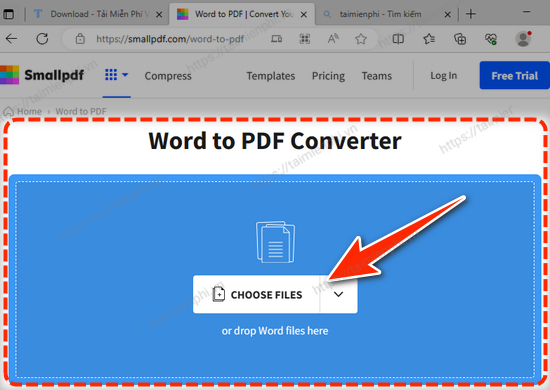Open the app available device icon

tap(276, 39)
